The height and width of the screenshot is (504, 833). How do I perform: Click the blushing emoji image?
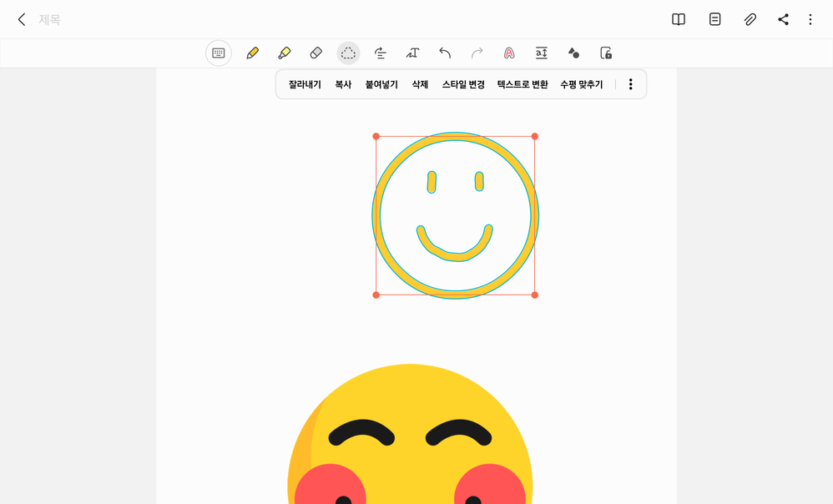[x=410, y=436]
